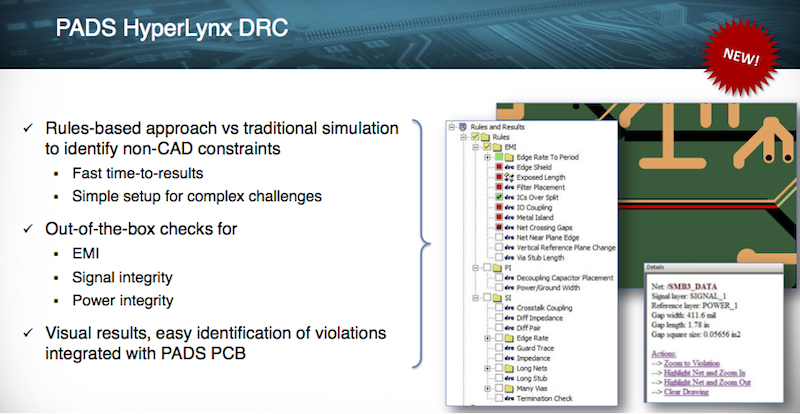
Task: Collapse the EMI tree node
Action: 476,147
